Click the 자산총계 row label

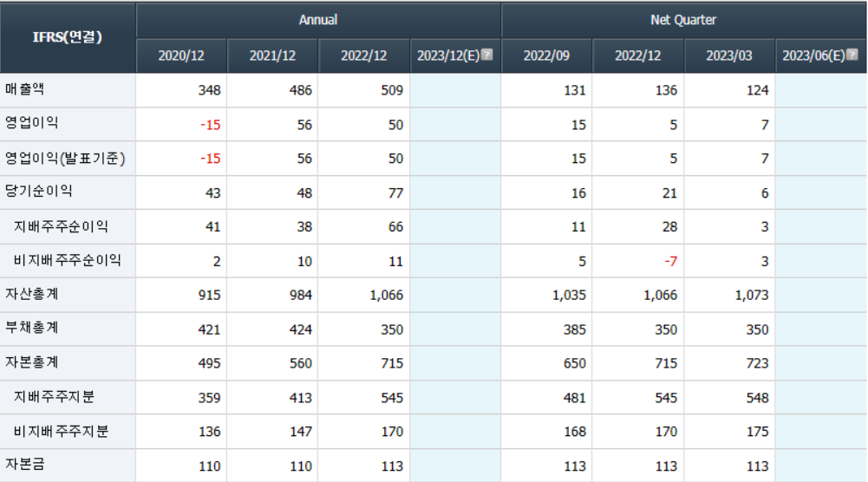[x=31, y=294]
